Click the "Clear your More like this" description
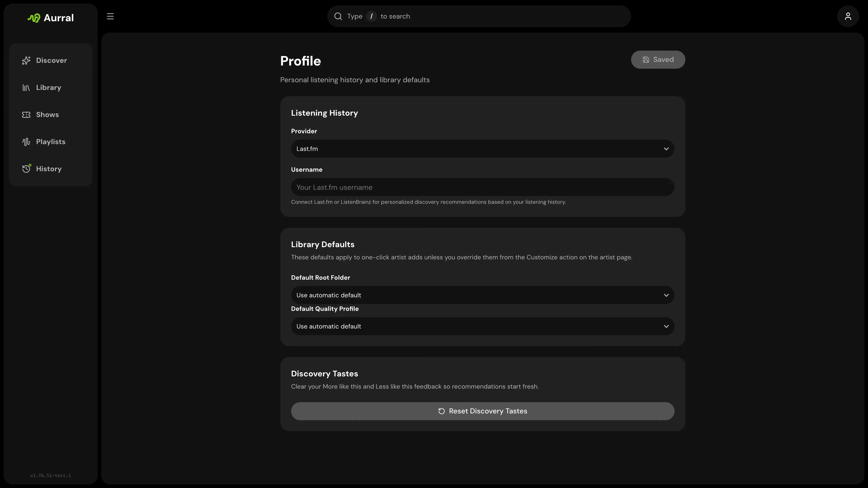 pyautogui.click(x=415, y=387)
